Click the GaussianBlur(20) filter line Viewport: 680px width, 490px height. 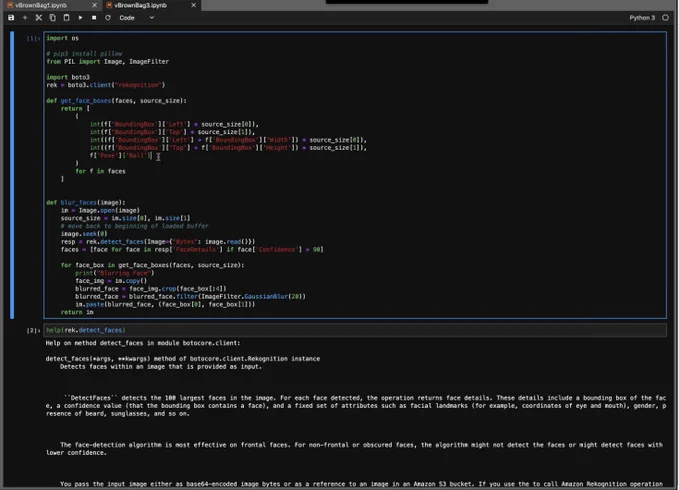[x=190, y=297]
